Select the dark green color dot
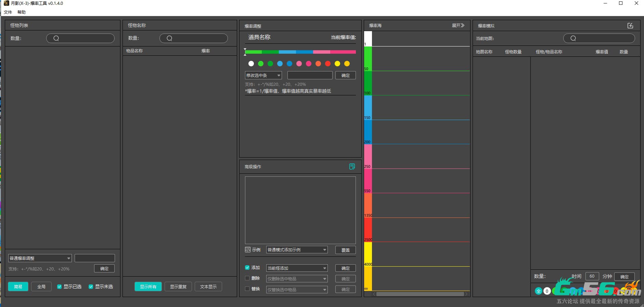Screen dimensions: 644x307 coord(270,64)
